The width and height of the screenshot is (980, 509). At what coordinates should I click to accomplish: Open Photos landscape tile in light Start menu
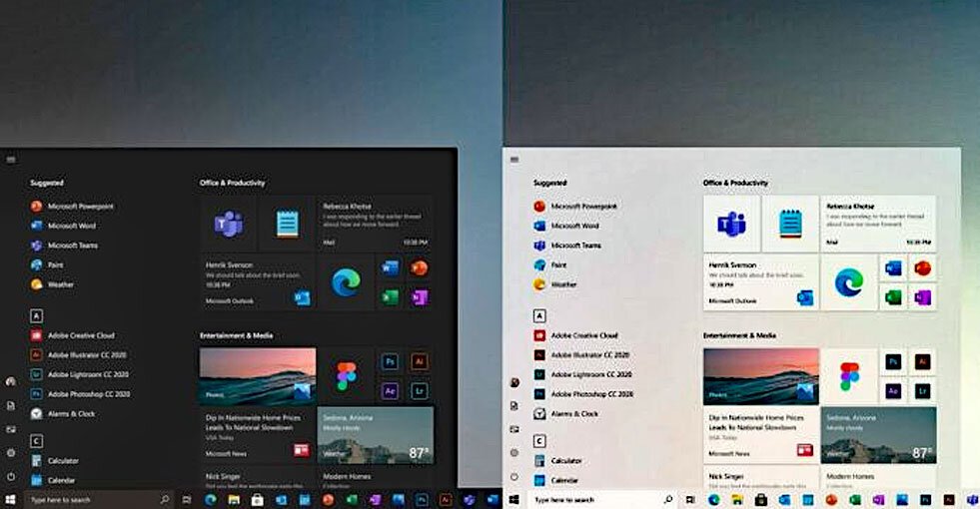(761, 376)
